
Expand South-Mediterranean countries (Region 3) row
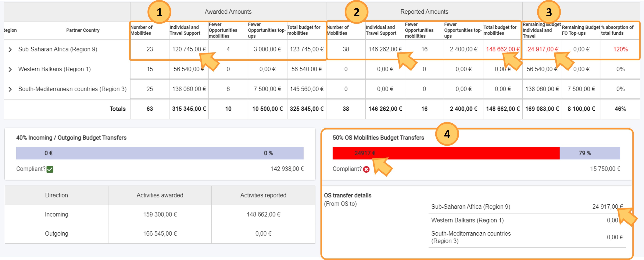click(x=10, y=89)
